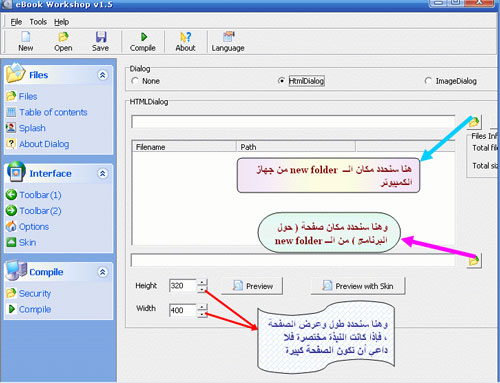This screenshot has width=500, height=383.
Task: Start compiling with the Compile toolbar icon
Action: pos(144,37)
